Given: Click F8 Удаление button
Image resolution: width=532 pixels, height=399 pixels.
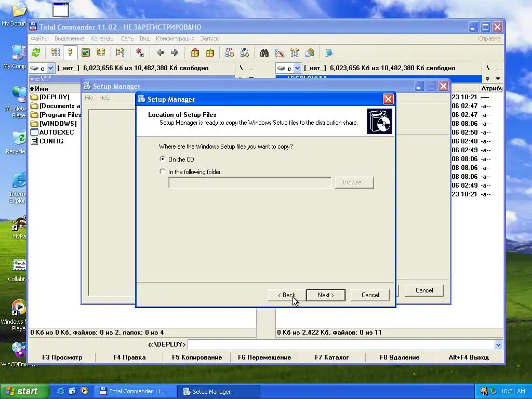Looking at the screenshot, I should (x=400, y=357).
